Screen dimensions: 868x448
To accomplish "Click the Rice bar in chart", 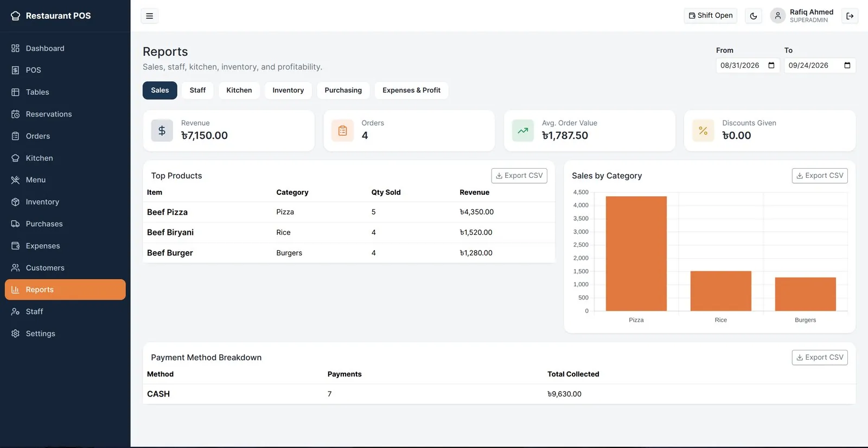I will (x=721, y=291).
